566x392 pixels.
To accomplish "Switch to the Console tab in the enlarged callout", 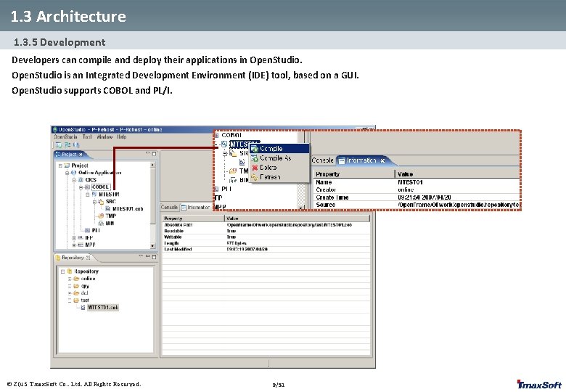I will (322, 160).
